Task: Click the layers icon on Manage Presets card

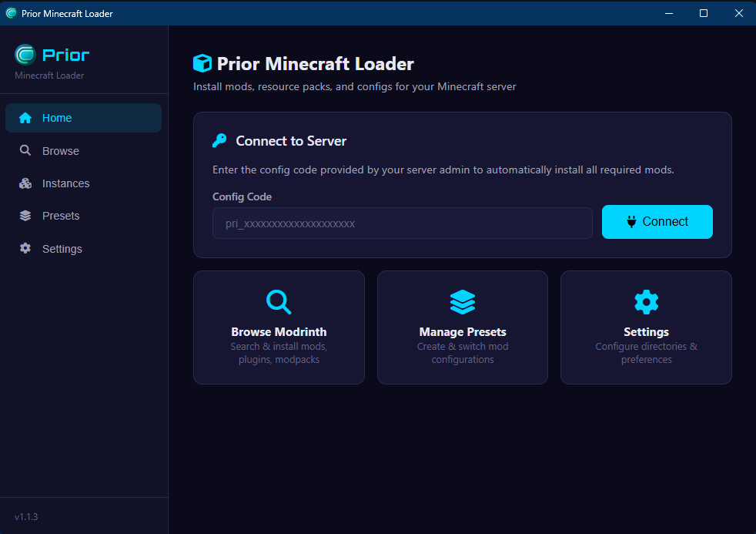Action: tap(463, 301)
